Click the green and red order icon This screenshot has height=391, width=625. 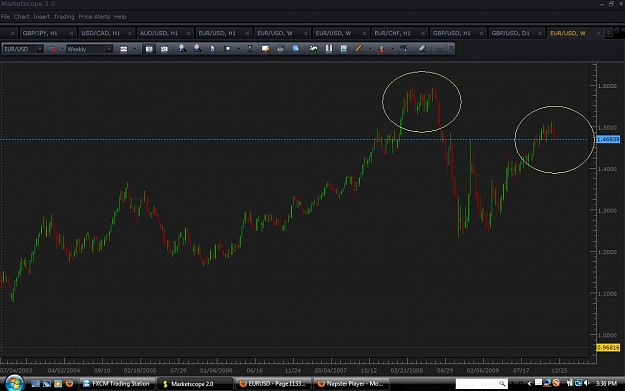(381, 49)
